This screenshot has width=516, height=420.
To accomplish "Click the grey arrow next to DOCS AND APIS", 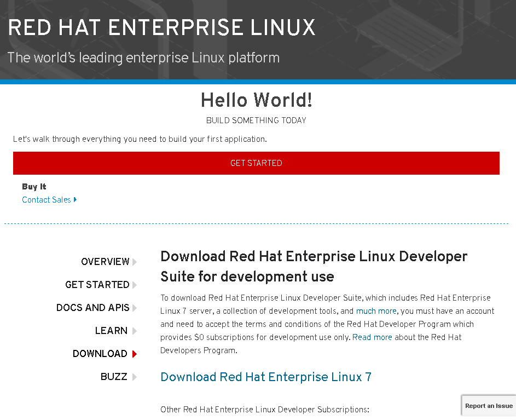I will [134, 308].
